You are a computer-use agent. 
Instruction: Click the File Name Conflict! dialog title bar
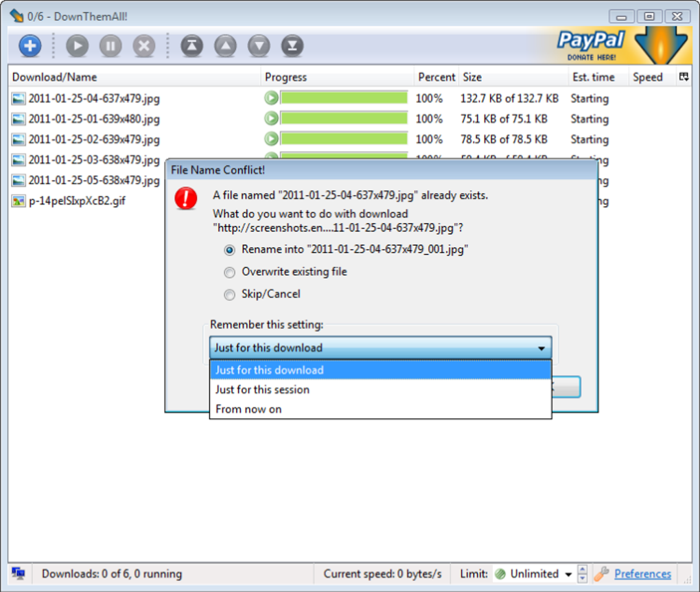tap(382, 170)
